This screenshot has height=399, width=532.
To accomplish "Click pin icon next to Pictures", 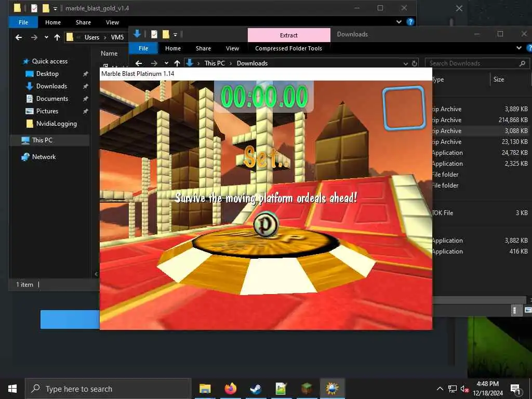I will [86, 111].
